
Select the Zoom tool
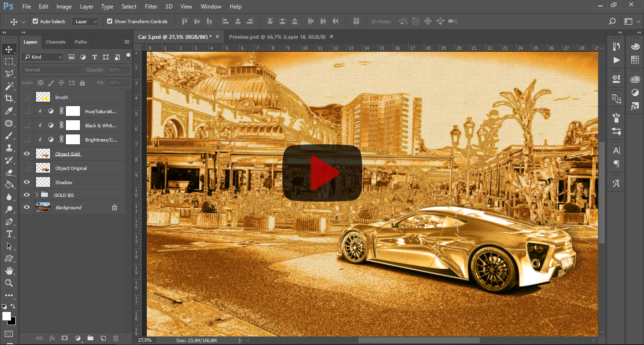[9, 283]
